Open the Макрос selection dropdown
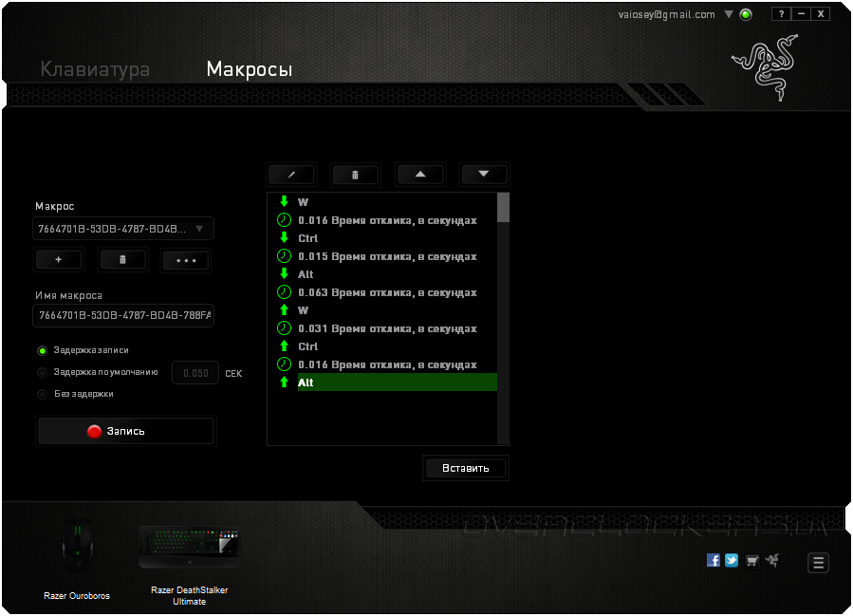Screen dimensions: 853x616 tap(123, 229)
